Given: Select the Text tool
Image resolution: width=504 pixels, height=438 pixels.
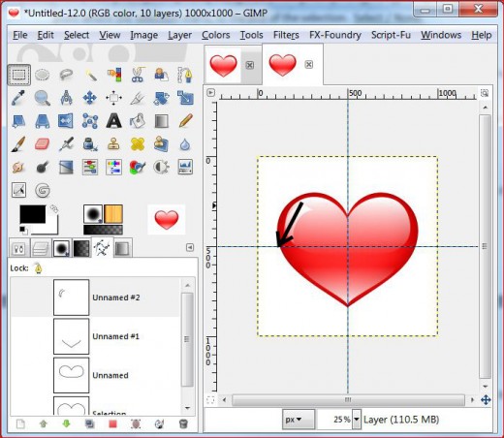Looking at the screenshot, I should 113,121.
